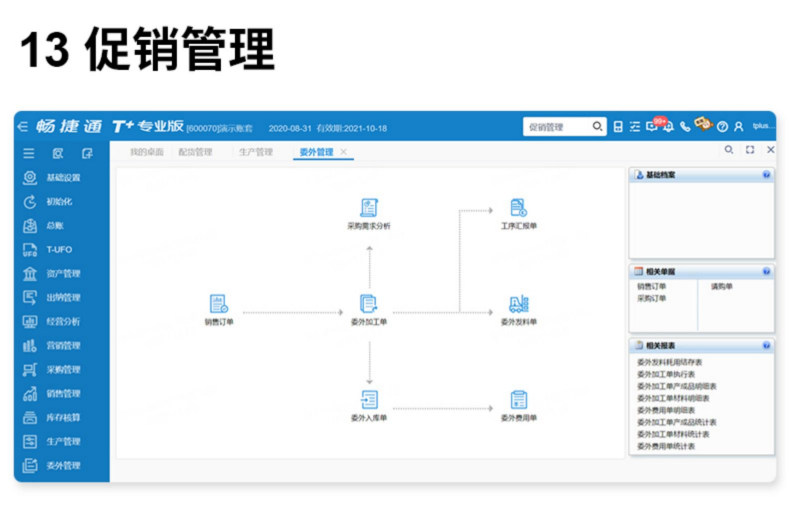This screenshot has width=790, height=507.
Task: Click the search icon on the tab bar right
Action: pyautogui.click(x=729, y=150)
